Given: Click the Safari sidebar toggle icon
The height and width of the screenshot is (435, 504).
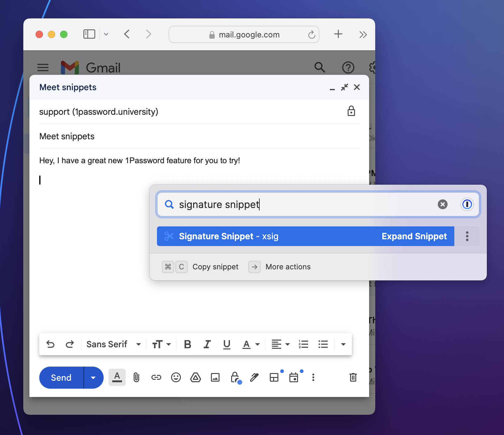Looking at the screenshot, I should [89, 34].
